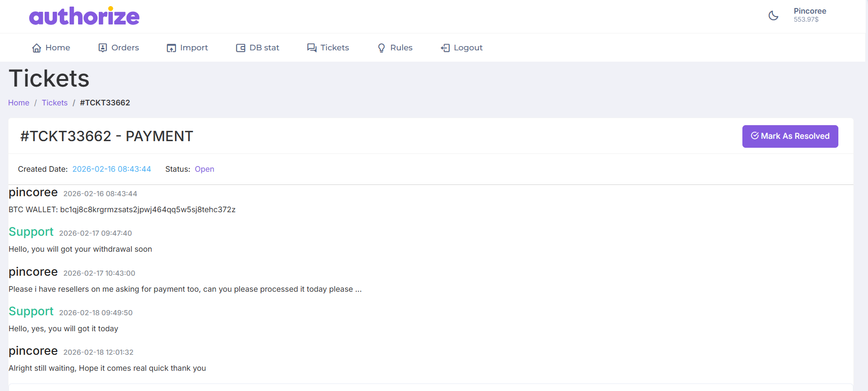The height and width of the screenshot is (391, 868).
Task: Click the Logout arrow icon
Action: 445,48
